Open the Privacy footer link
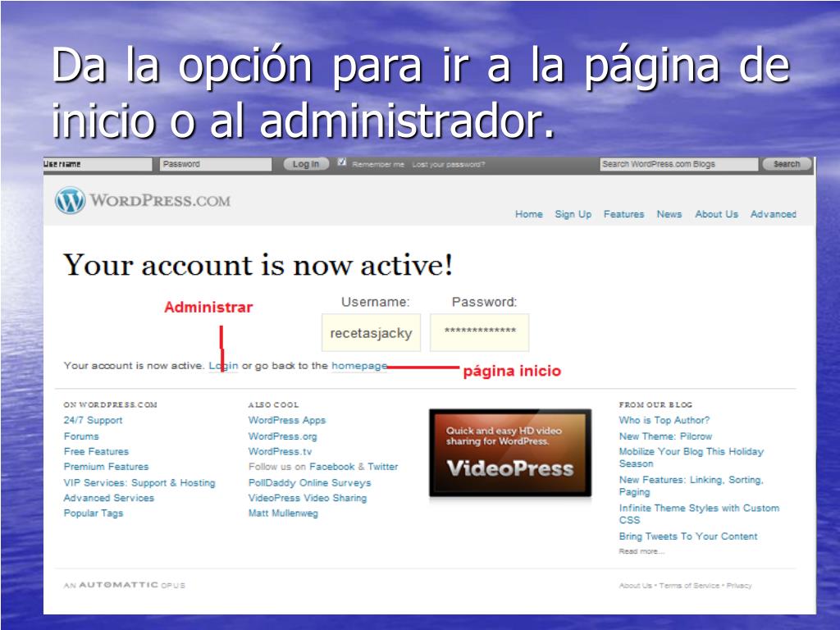Screen dimensions: 840x630 [739, 586]
